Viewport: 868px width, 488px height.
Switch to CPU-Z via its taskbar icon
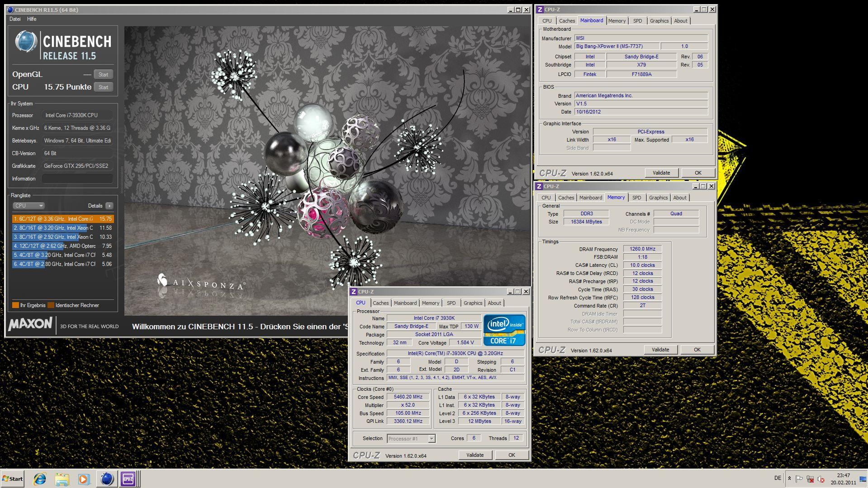click(128, 479)
